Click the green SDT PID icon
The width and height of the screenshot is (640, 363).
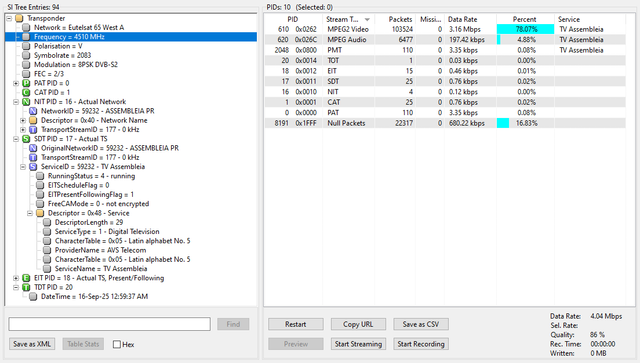[26, 139]
